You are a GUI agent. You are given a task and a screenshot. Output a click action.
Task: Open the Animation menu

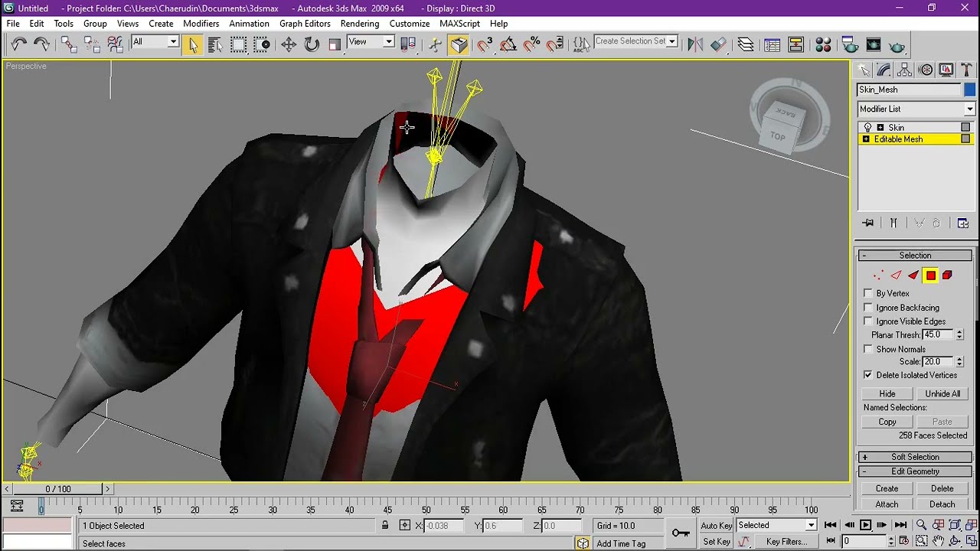249,24
